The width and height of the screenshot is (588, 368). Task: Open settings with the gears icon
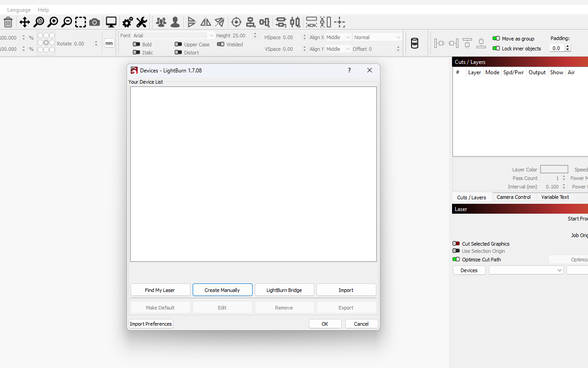coord(127,22)
